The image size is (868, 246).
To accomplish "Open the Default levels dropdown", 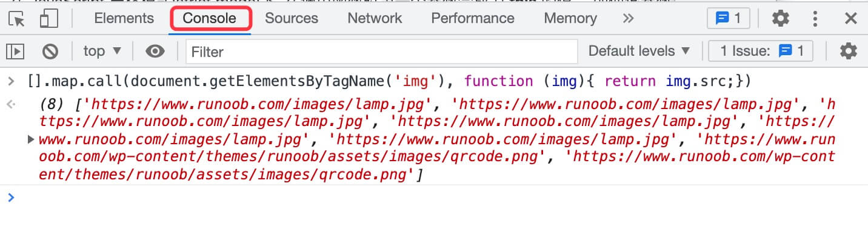I will click(639, 52).
